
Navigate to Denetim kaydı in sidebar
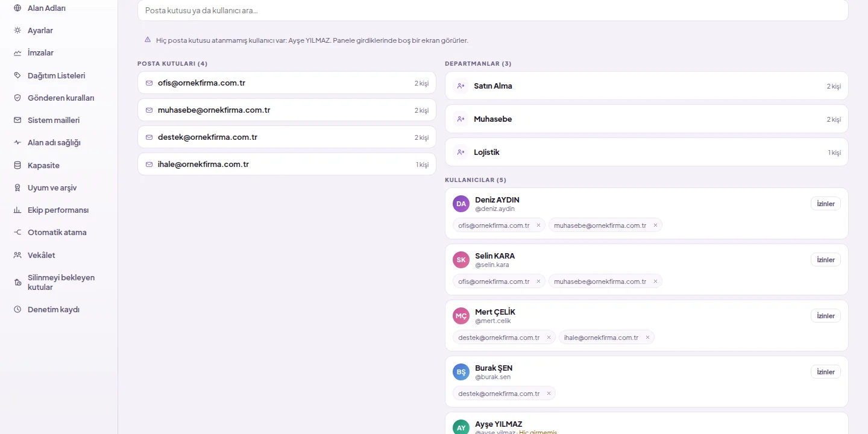(x=53, y=310)
